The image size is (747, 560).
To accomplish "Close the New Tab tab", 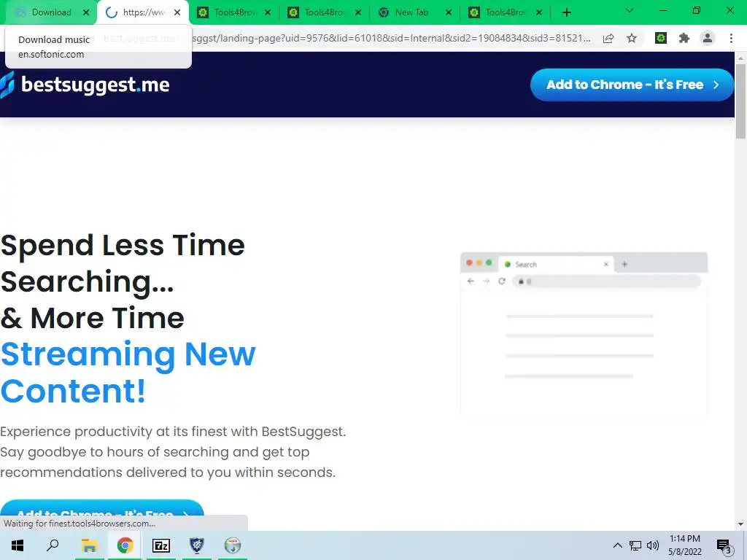I will [x=449, y=12].
